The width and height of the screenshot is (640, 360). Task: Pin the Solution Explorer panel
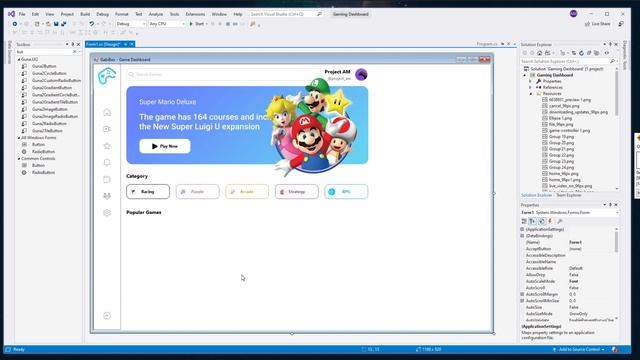(x=610, y=44)
